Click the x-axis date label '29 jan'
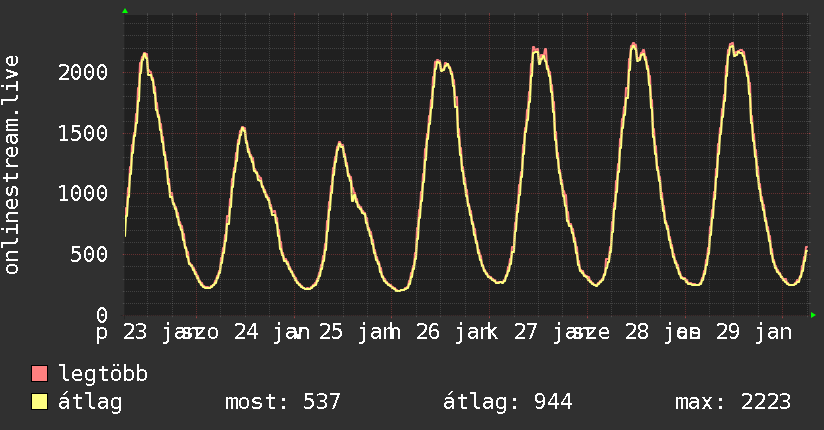The height and width of the screenshot is (430, 824). tap(754, 332)
